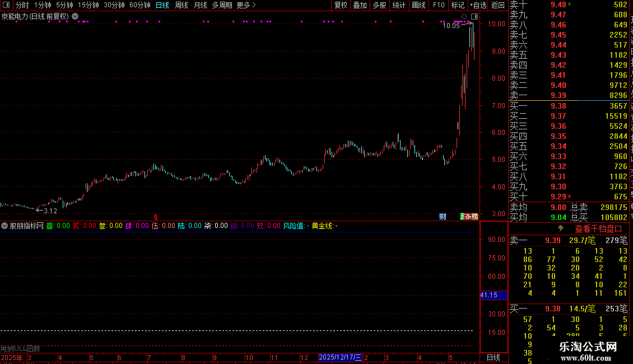Select the 日线 daily chart tab

(162, 5)
